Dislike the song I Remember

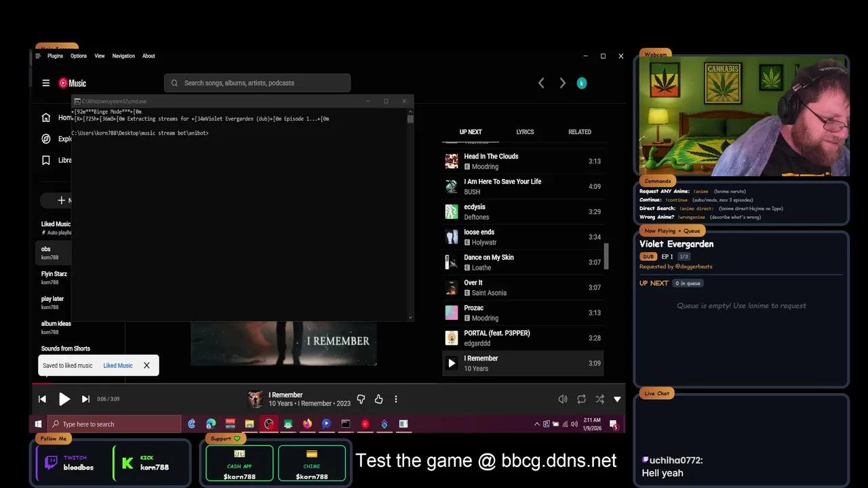click(x=361, y=399)
